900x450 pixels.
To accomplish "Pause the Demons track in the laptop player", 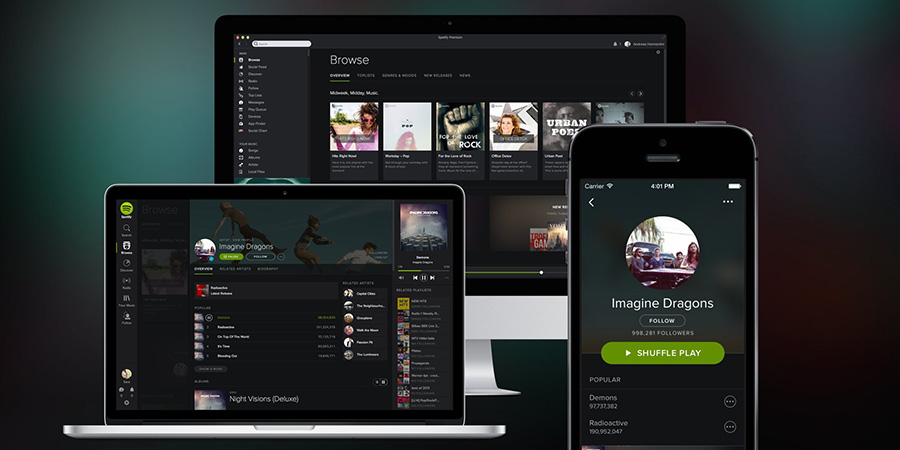I will coord(424,277).
